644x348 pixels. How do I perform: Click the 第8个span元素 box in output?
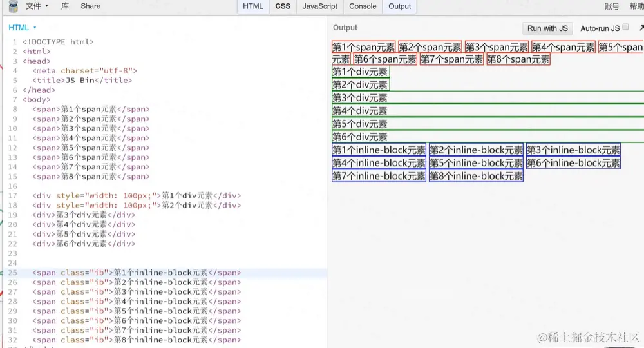518,59
